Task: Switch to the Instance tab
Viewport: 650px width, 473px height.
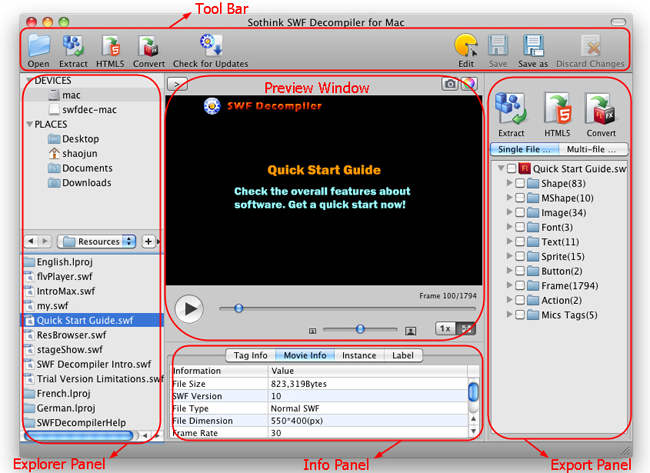Action: tap(359, 355)
